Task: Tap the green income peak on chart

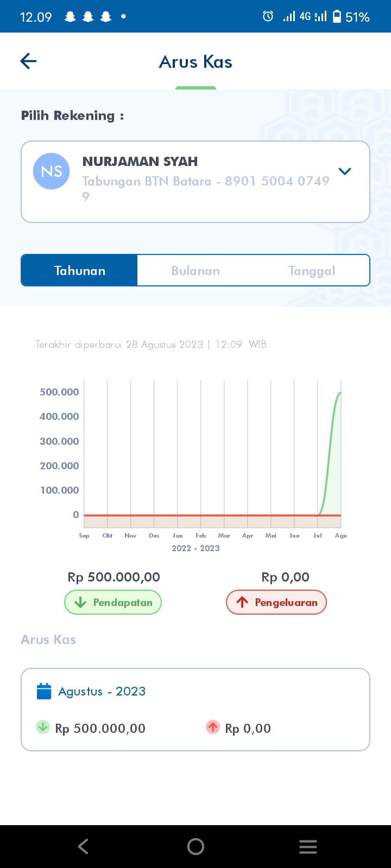Action: coord(339,393)
